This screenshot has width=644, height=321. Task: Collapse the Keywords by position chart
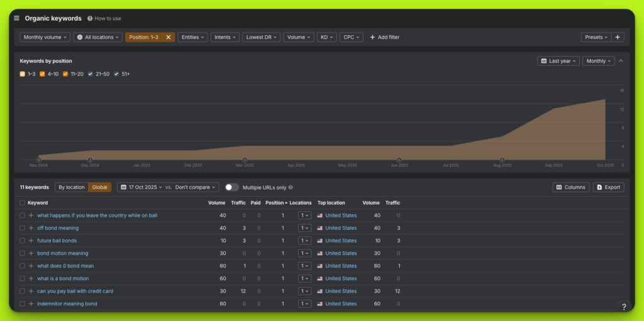[x=621, y=61]
